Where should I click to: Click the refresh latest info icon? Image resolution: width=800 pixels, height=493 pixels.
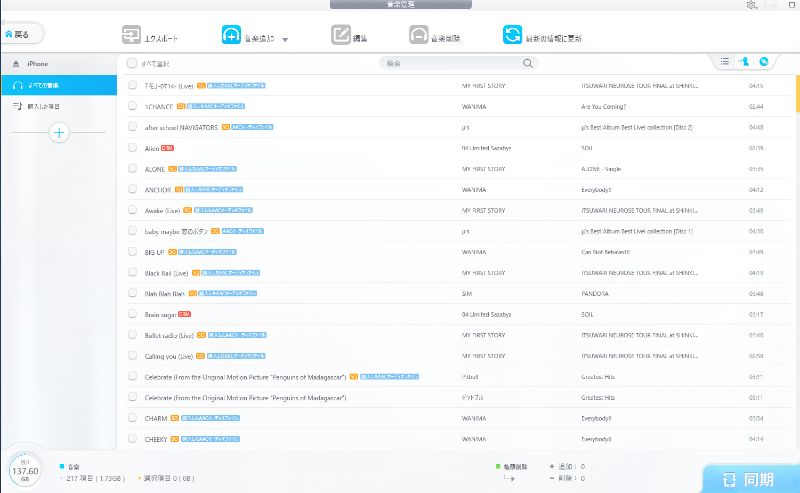pyautogui.click(x=512, y=35)
